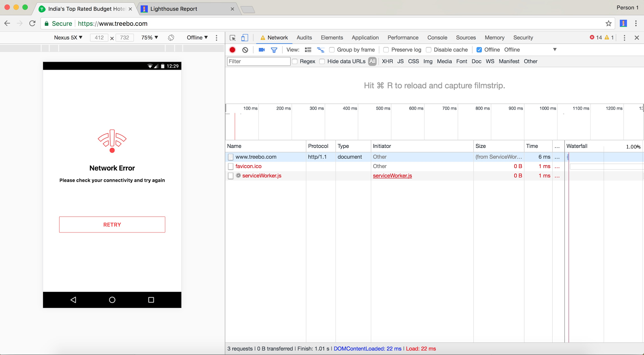This screenshot has width=644, height=355.
Task: Click the Filter text input field
Action: [258, 61]
